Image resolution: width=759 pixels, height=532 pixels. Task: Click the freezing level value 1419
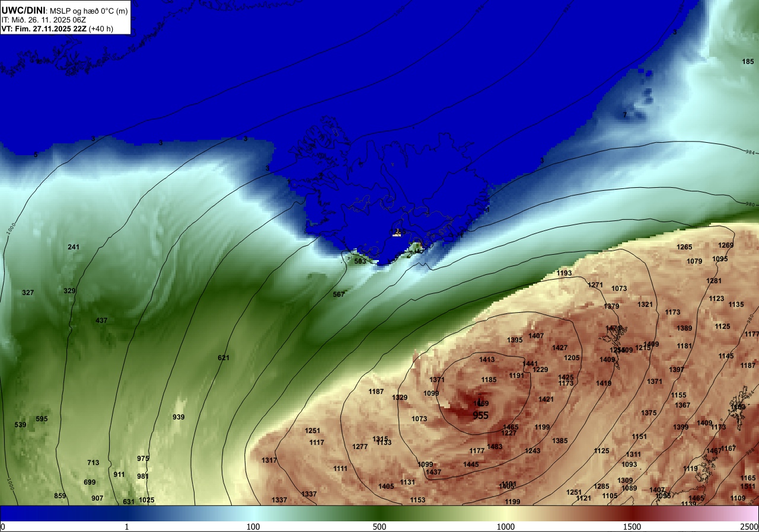point(604,383)
